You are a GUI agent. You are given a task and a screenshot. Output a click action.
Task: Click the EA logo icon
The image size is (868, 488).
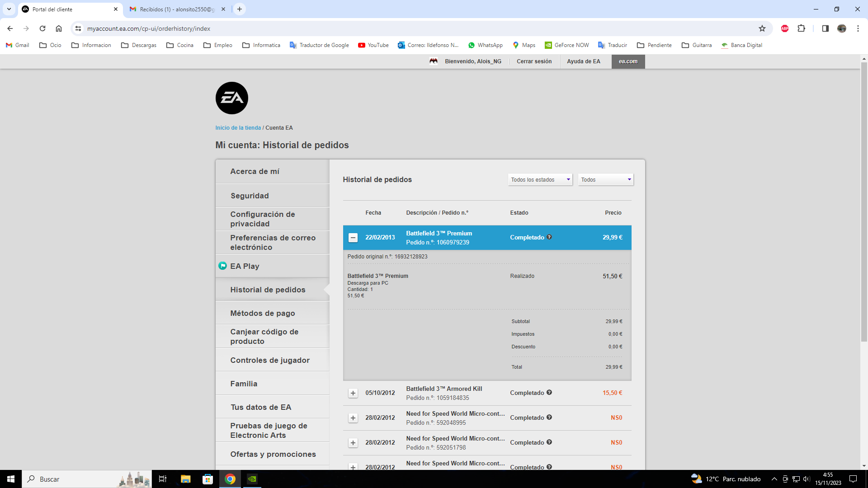[x=231, y=98]
